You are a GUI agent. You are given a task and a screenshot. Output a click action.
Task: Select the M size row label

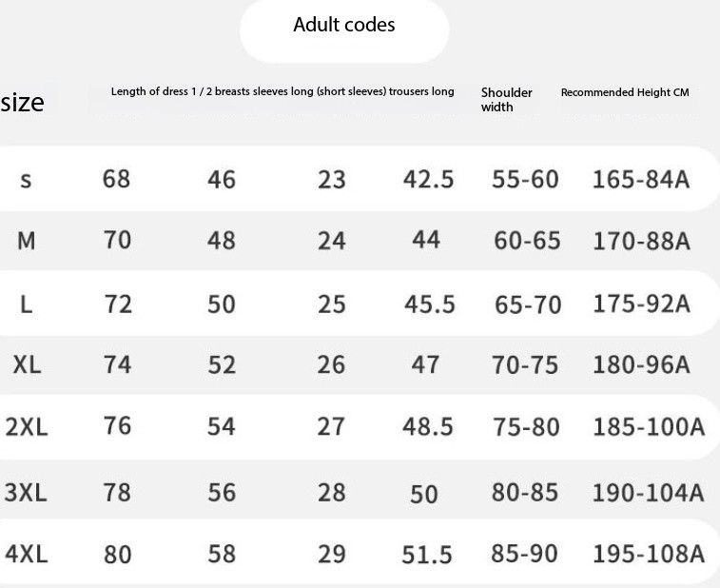(27, 241)
